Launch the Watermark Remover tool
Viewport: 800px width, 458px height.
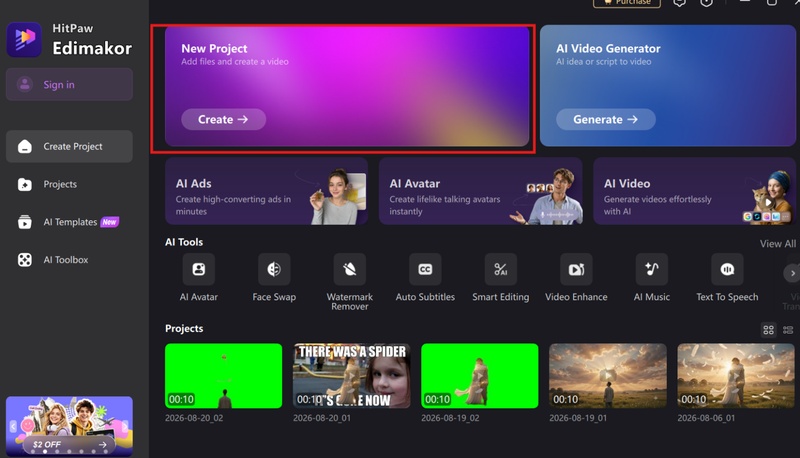click(x=349, y=269)
